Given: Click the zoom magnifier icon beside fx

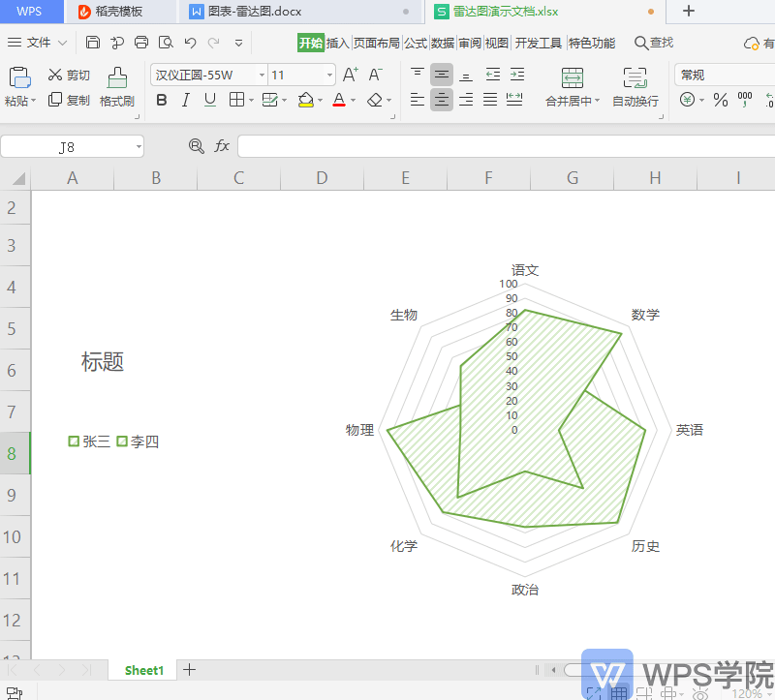Looking at the screenshot, I should 197,146.
